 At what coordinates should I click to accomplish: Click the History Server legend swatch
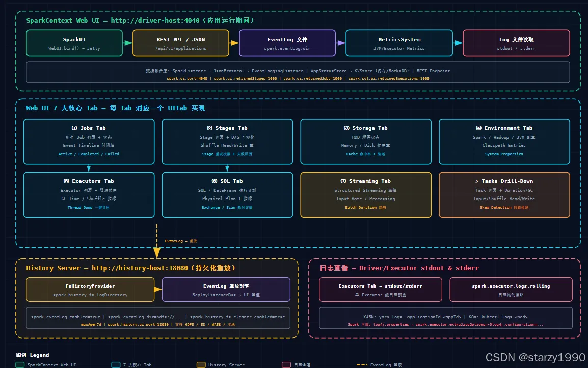201,365
